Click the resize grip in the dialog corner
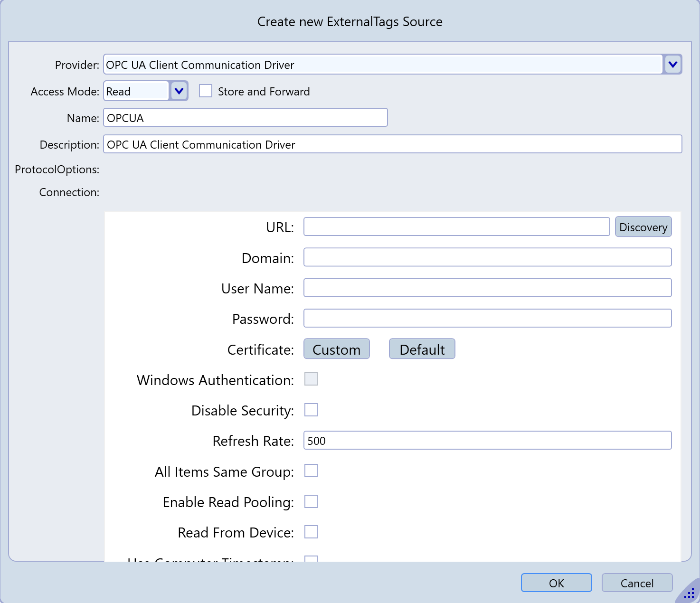700x603 pixels. pyautogui.click(x=689, y=593)
